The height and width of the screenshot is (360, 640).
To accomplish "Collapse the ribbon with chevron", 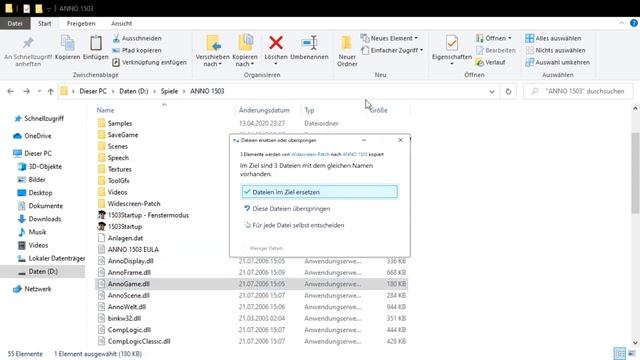I will pos(621,23).
